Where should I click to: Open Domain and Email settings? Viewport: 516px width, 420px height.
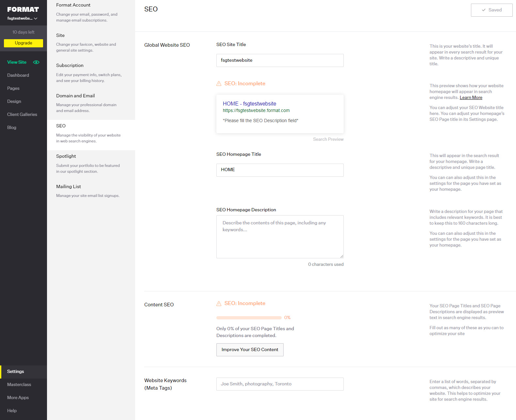91,103
